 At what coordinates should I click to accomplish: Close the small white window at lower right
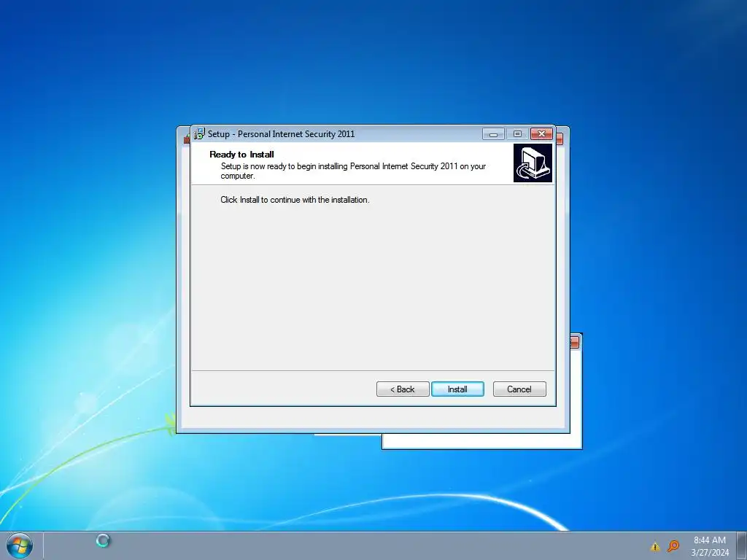click(574, 342)
